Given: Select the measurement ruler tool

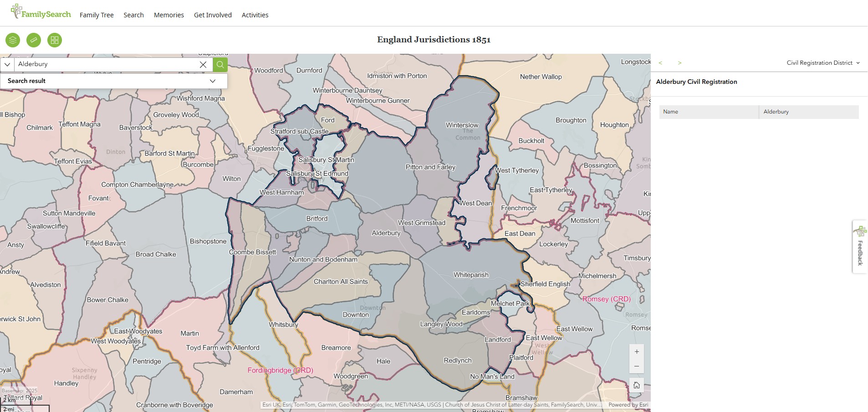Looking at the screenshot, I should pyautogui.click(x=34, y=40).
